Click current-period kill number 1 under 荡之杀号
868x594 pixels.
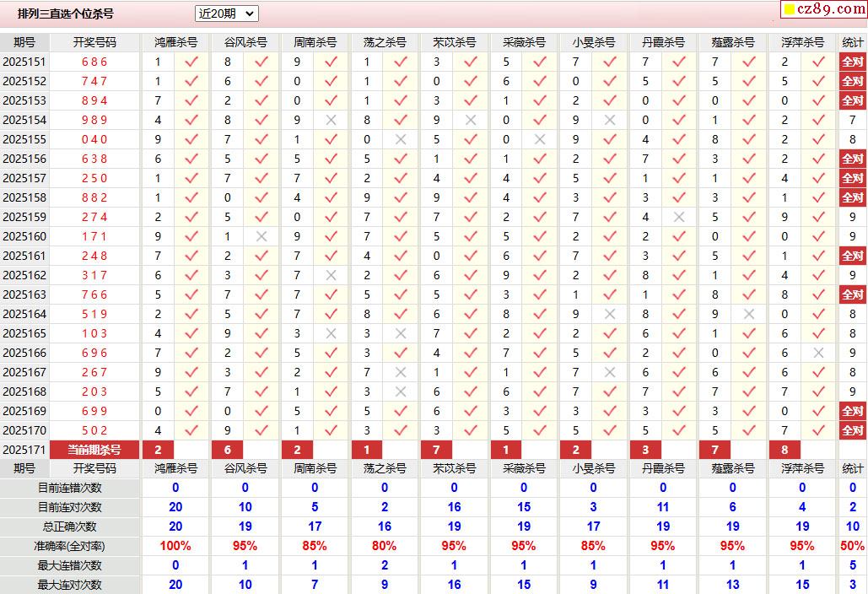click(366, 450)
